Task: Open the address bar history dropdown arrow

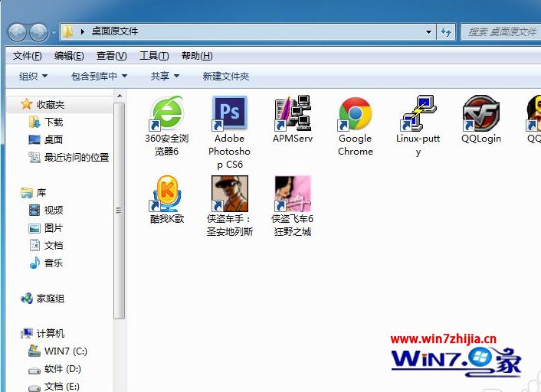Action: [x=428, y=32]
